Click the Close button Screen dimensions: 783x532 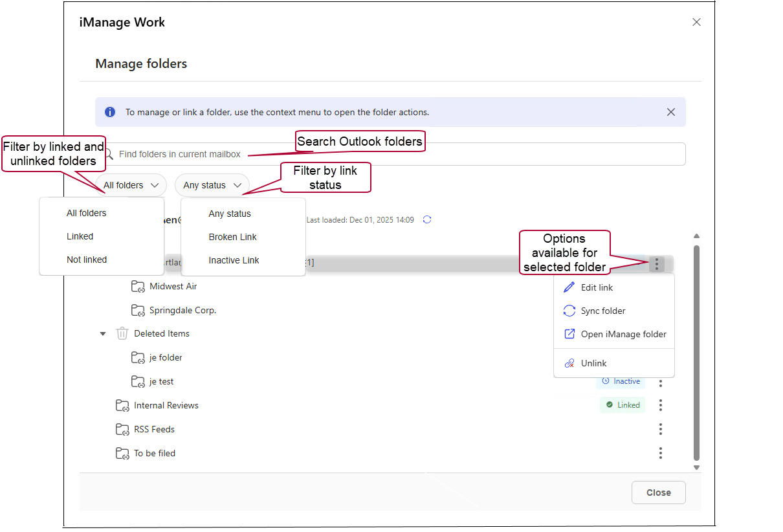659,493
